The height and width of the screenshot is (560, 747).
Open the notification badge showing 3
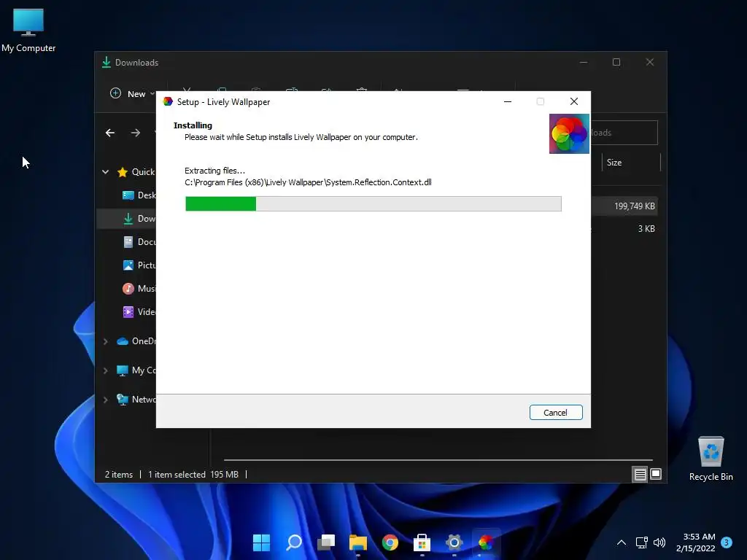727,542
